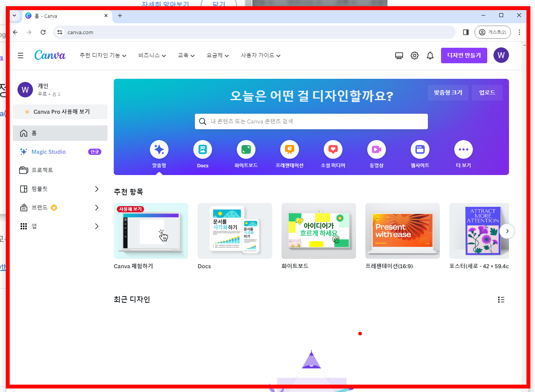This screenshot has height=392, width=535.
Task: Open the 화이트보드 recommended thumbnail
Action: [319, 231]
